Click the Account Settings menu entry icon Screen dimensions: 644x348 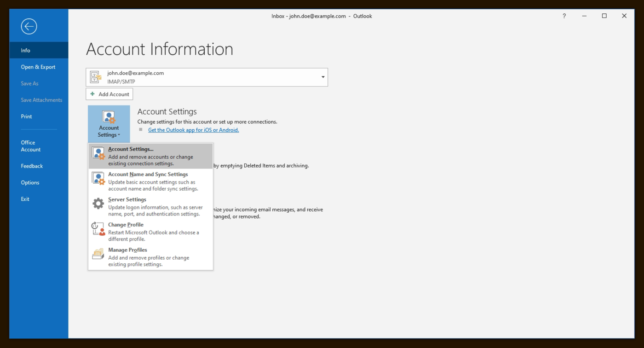[98, 153]
